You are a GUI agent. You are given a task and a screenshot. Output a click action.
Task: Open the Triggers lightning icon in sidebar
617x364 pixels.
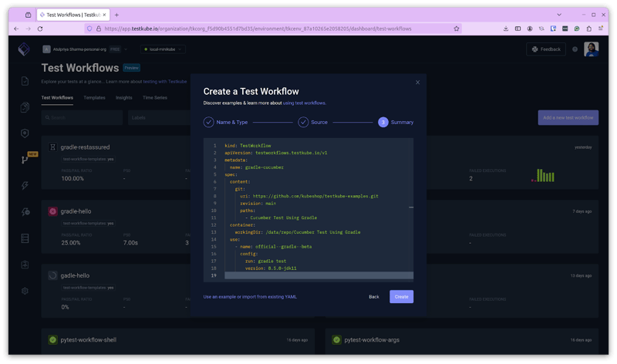point(25,185)
